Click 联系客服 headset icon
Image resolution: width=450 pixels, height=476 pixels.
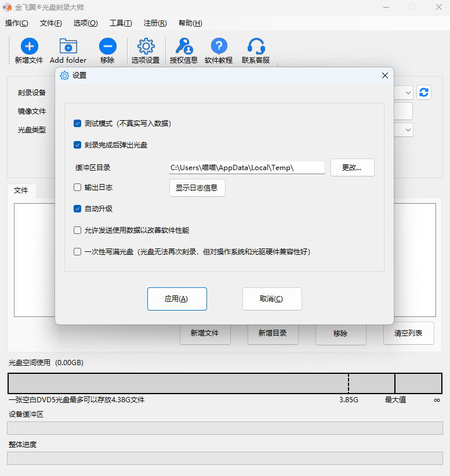coord(256,46)
